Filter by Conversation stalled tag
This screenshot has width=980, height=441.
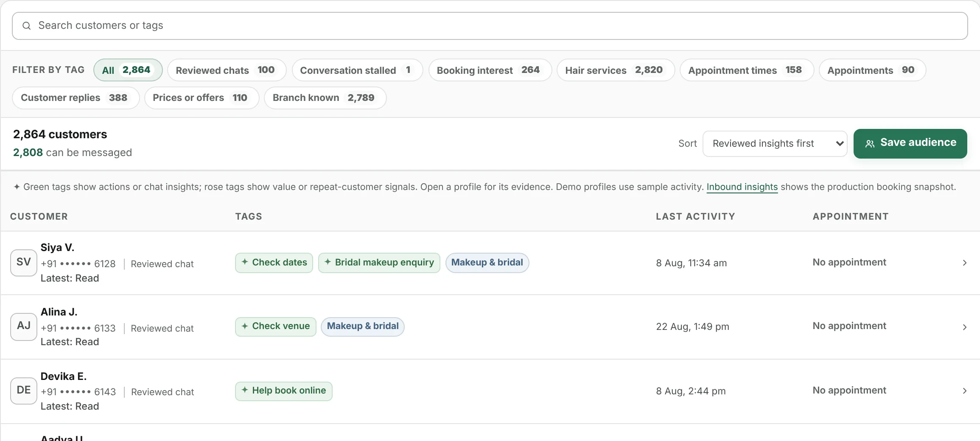(x=357, y=70)
